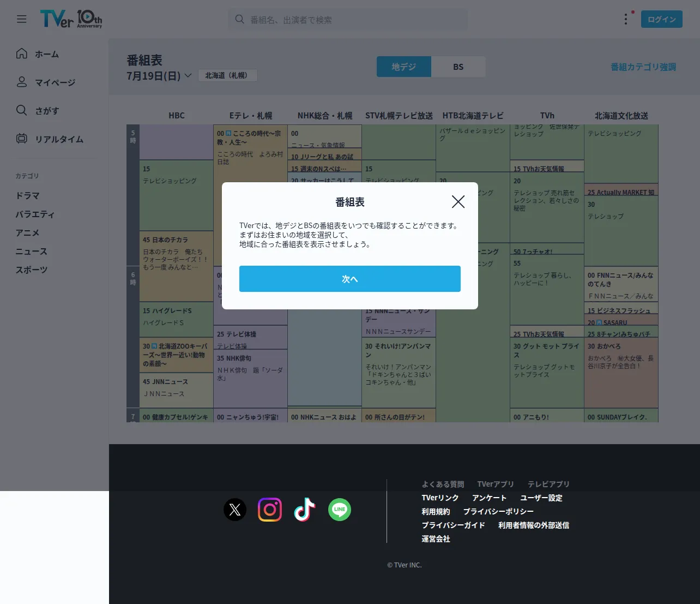The image size is (700, 604).
Task: Open TVer's TikTok page
Action: coord(305,510)
